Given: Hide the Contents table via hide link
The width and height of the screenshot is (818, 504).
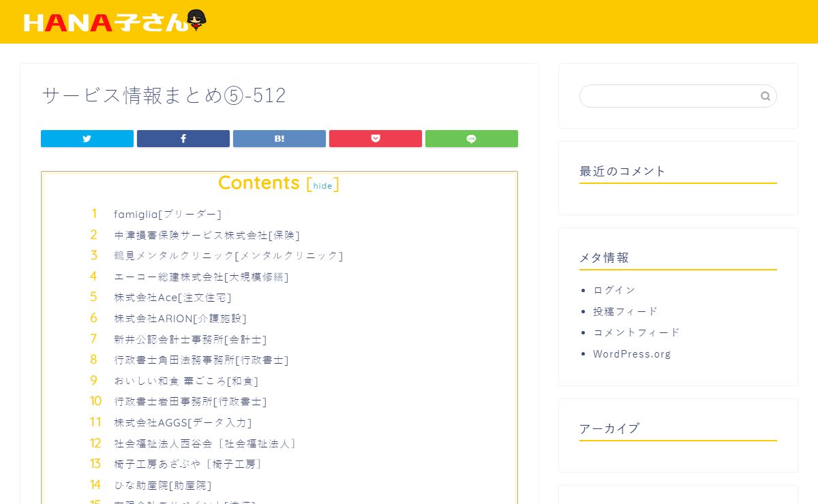Looking at the screenshot, I should [x=322, y=186].
